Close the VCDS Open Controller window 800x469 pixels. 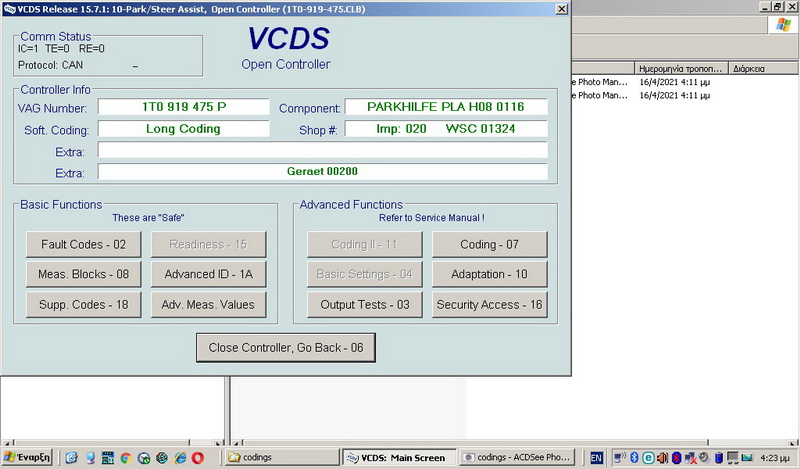click(561, 9)
